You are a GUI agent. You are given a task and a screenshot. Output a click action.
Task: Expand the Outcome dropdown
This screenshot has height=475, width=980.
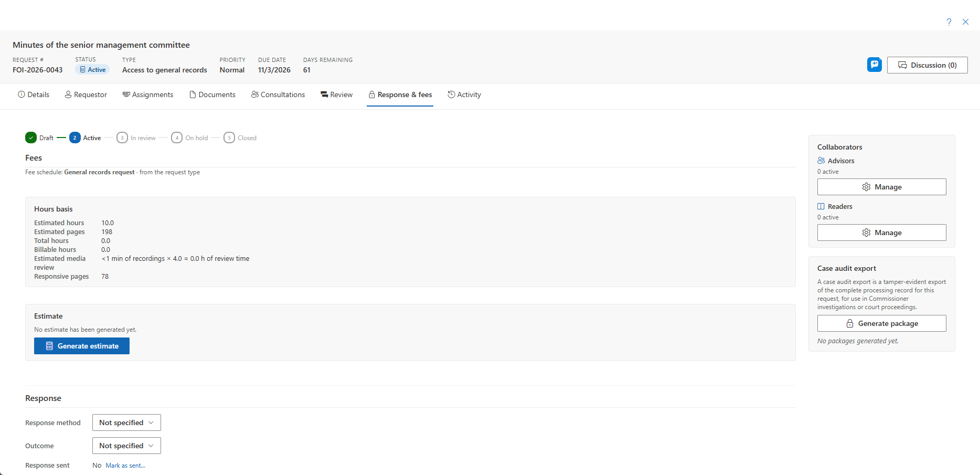126,446
